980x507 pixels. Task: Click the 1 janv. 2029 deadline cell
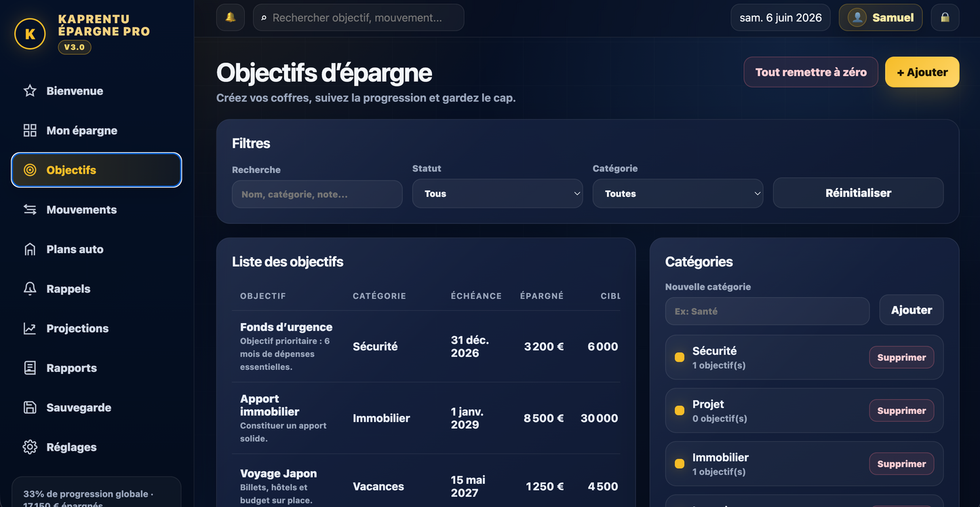[467, 418]
